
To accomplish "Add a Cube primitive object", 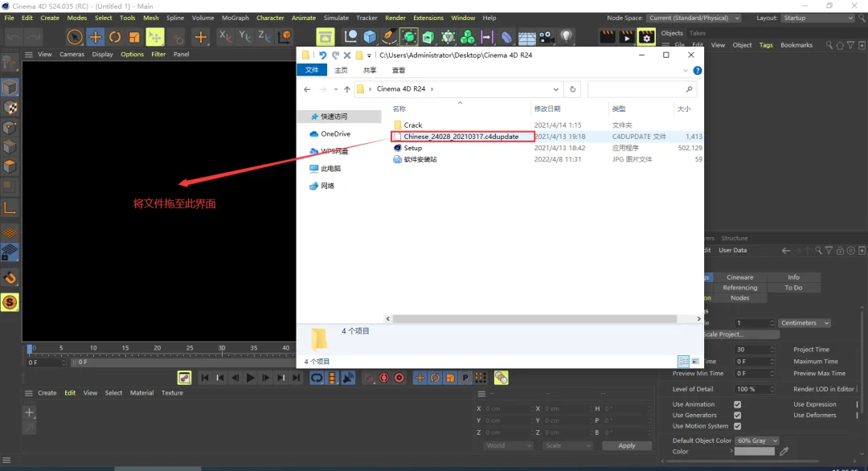I will click(x=370, y=37).
